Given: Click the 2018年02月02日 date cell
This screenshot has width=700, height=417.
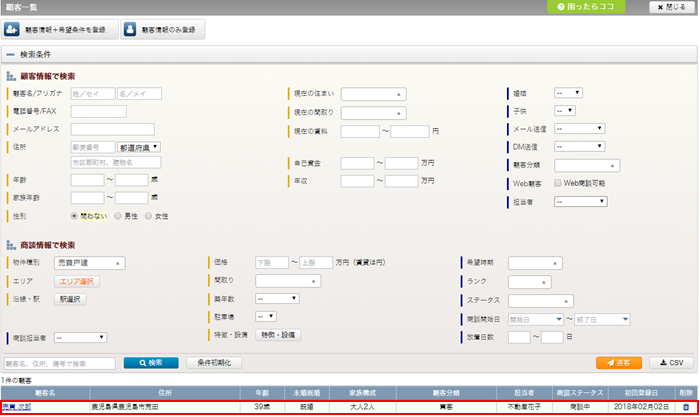Looking at the screenshot, I should pos(641,407).
